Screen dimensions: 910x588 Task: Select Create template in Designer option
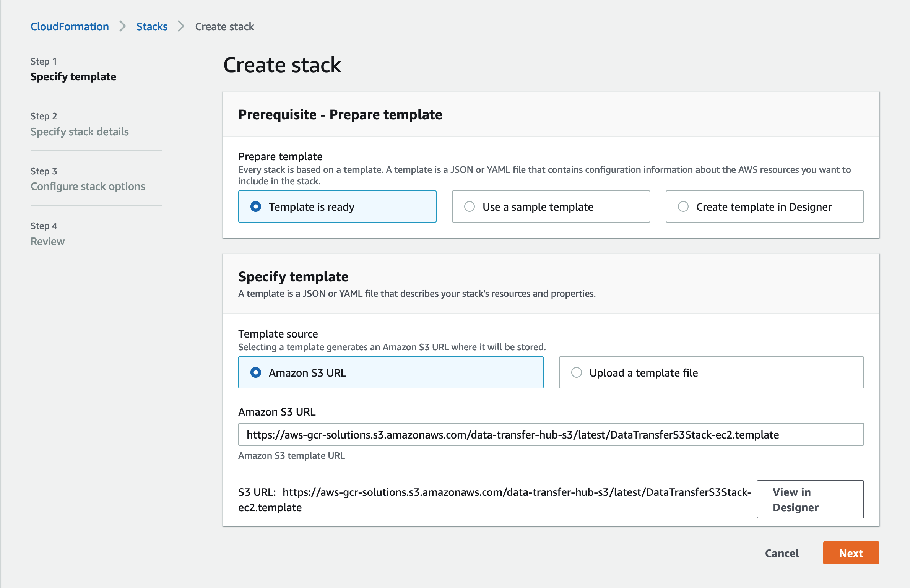[x=683, y=207]
